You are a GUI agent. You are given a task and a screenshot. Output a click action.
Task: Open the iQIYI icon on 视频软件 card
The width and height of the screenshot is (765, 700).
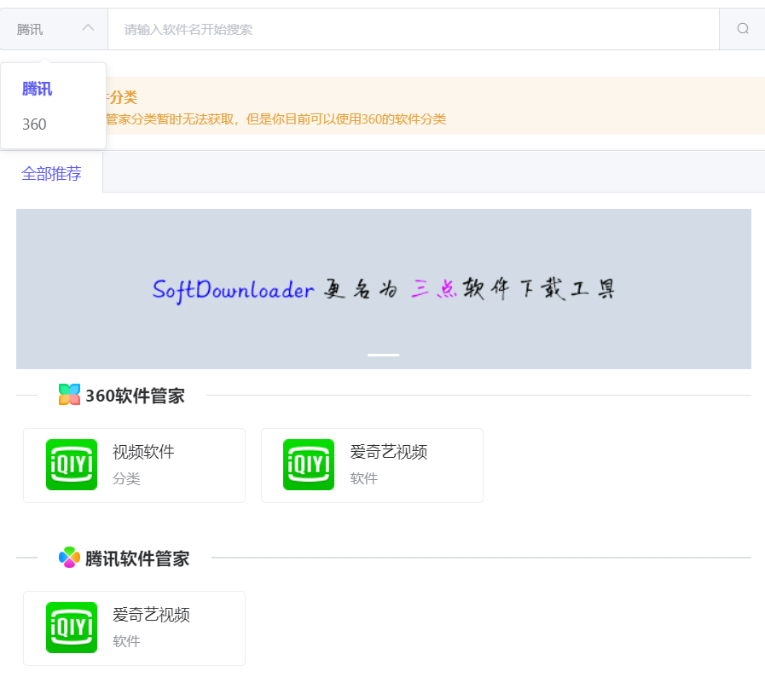point(72,465)
